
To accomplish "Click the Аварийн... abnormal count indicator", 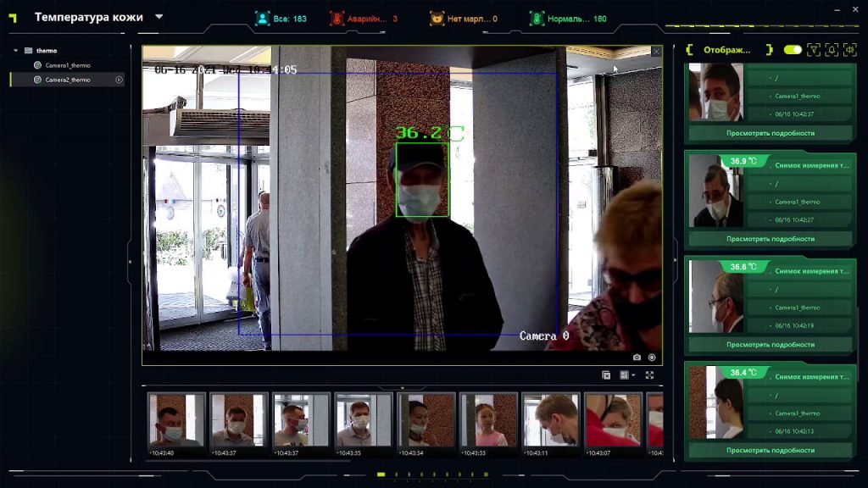I will pyautogui.click(x=363, y=19).
